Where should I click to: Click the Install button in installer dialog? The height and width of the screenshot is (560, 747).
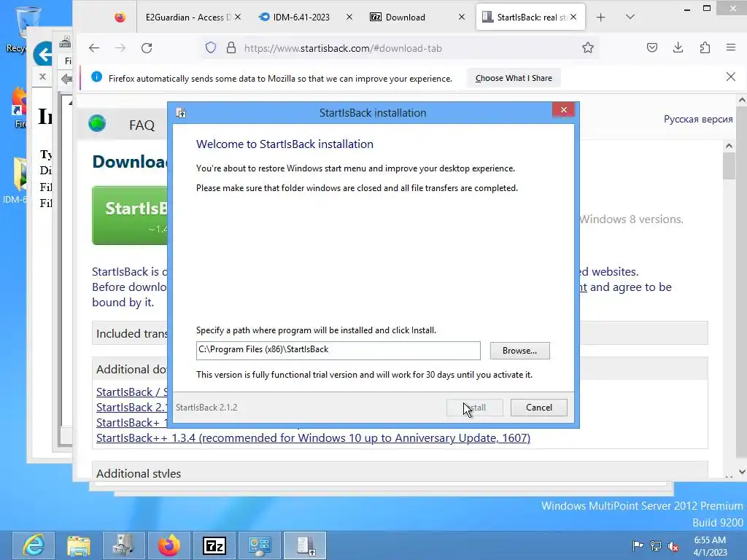point(474,408)
